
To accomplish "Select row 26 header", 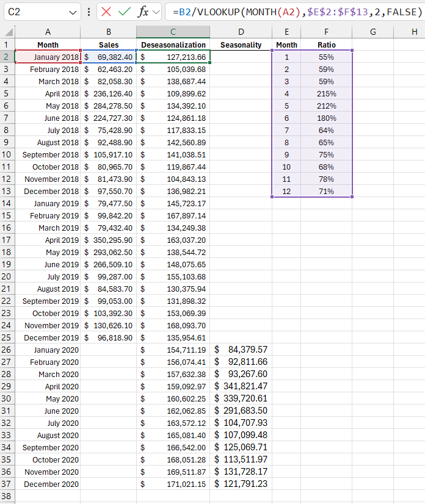I will [7, 350].
